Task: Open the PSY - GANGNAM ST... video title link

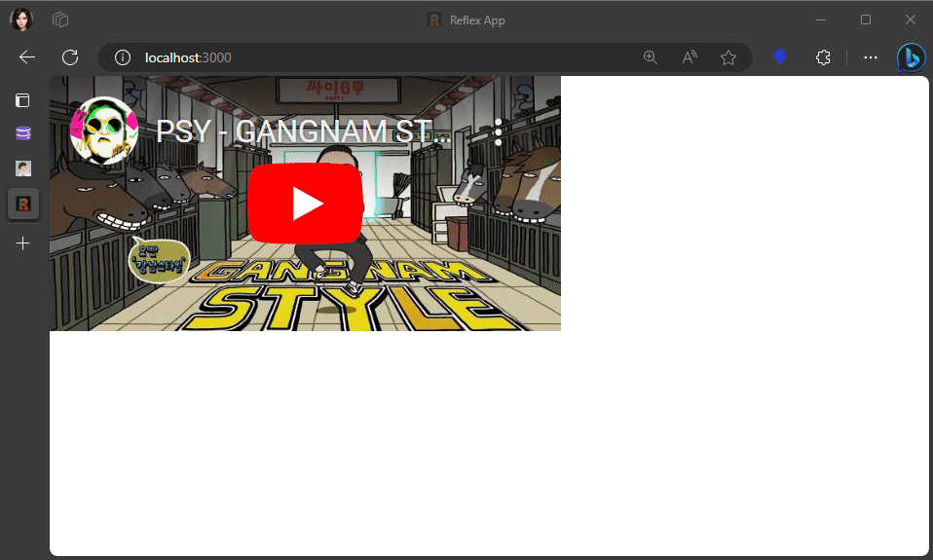Action: click(304, 131)
